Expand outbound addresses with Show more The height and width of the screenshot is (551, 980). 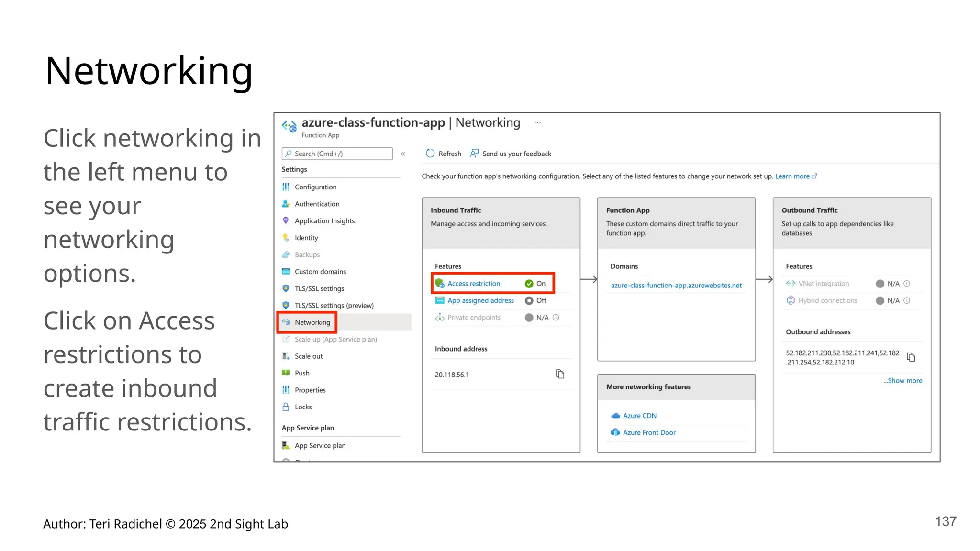(x=903, y=380)
